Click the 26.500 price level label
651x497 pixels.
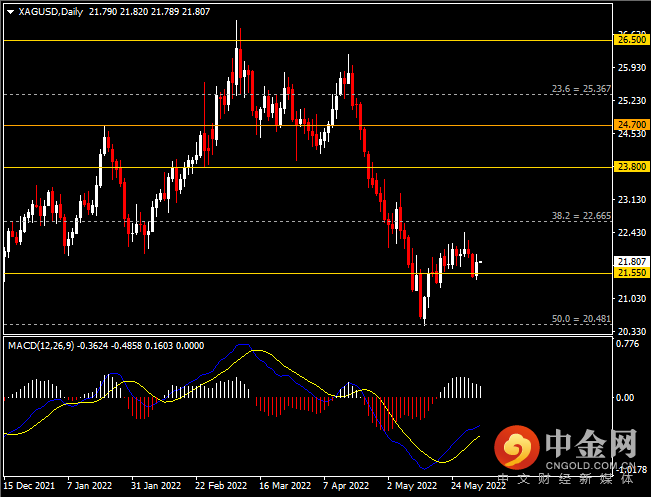[631, 40]
